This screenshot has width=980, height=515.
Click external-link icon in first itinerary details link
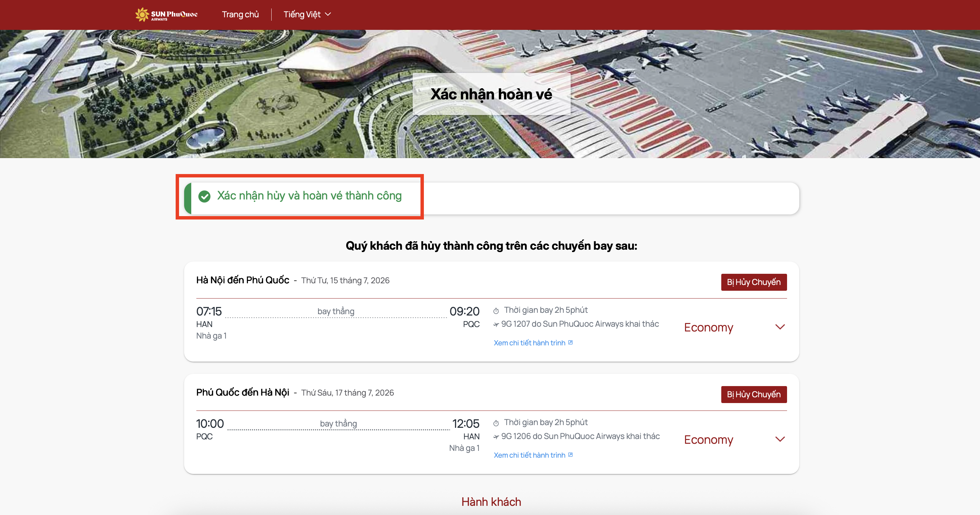[570, 343]
